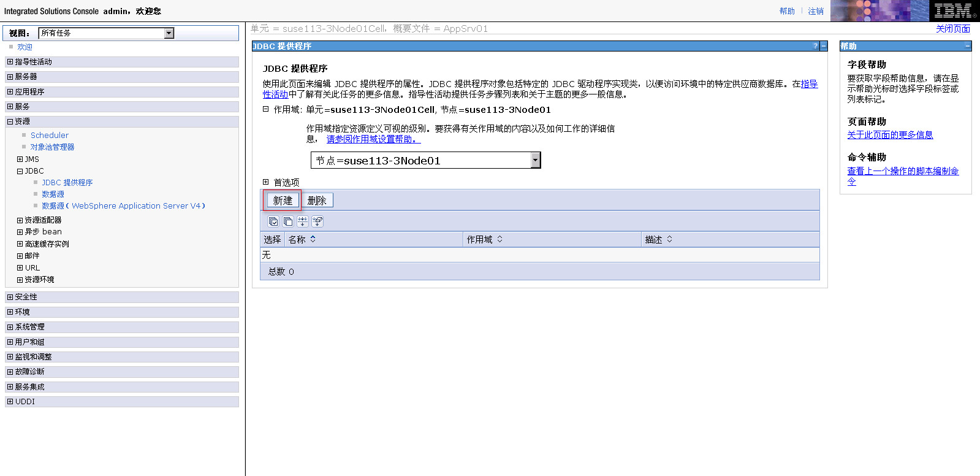Expand the UDDI navigation group

10,402
